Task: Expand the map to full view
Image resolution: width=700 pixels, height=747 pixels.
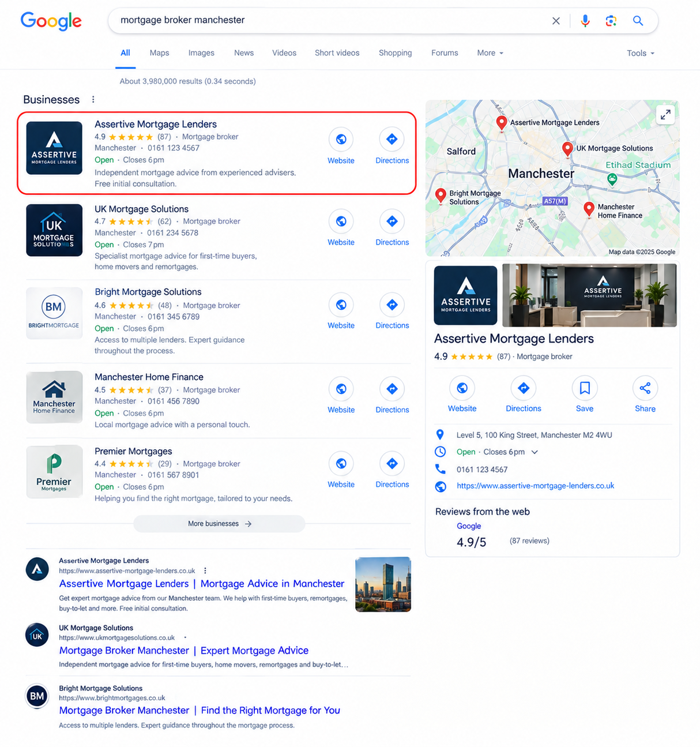Action: [665, 114]
